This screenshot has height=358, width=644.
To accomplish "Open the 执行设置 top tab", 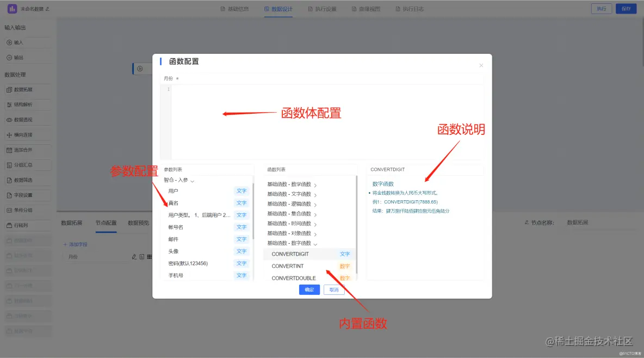I will pyautogui.click(x=322, y=9).
